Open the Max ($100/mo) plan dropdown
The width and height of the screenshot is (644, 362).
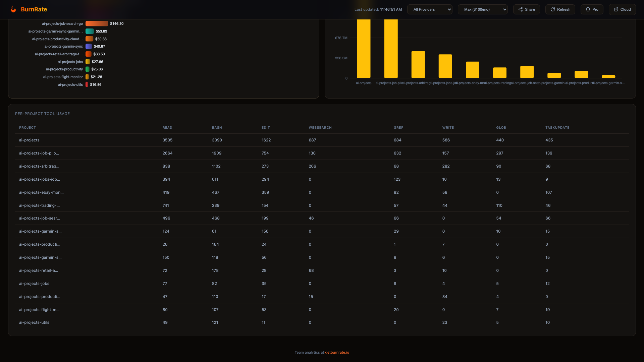tap(482, 9)
